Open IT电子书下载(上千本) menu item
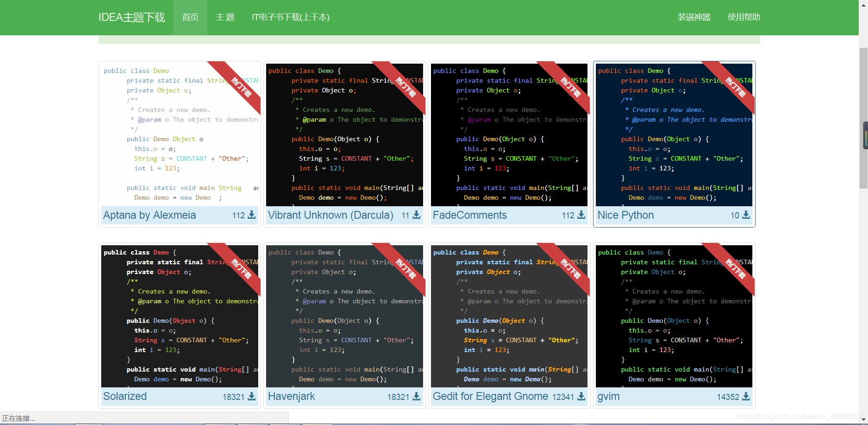 pos(291,17)
